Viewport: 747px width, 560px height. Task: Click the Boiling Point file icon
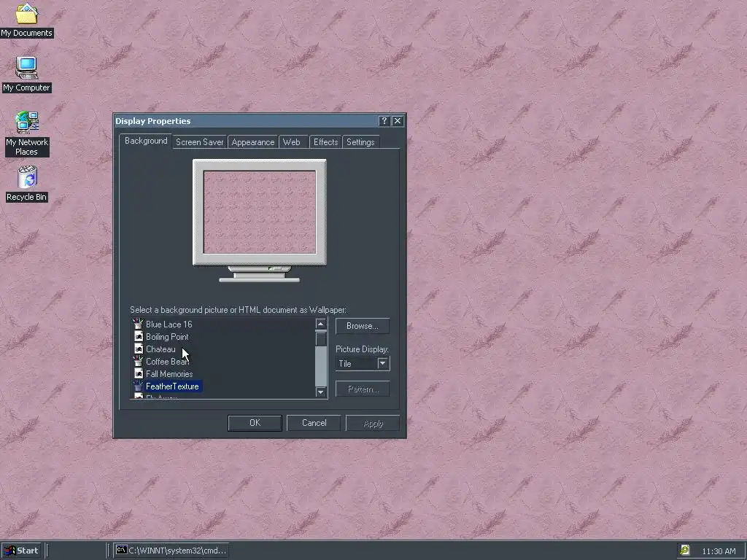139,337
